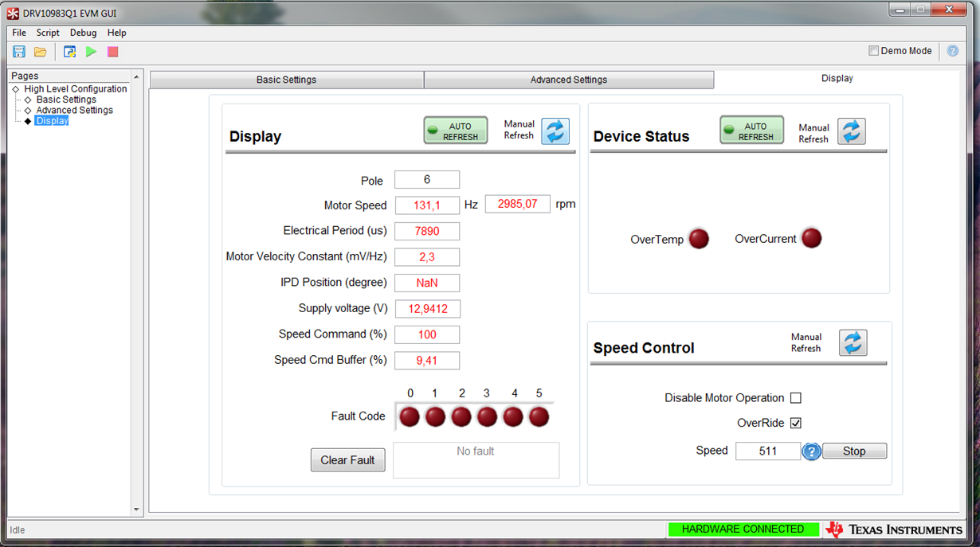Click Pages panel scroll up arrow
Image resolution: width=980 pixels, height=547 pixels.
pyautogui.click(x=136, y=77)
